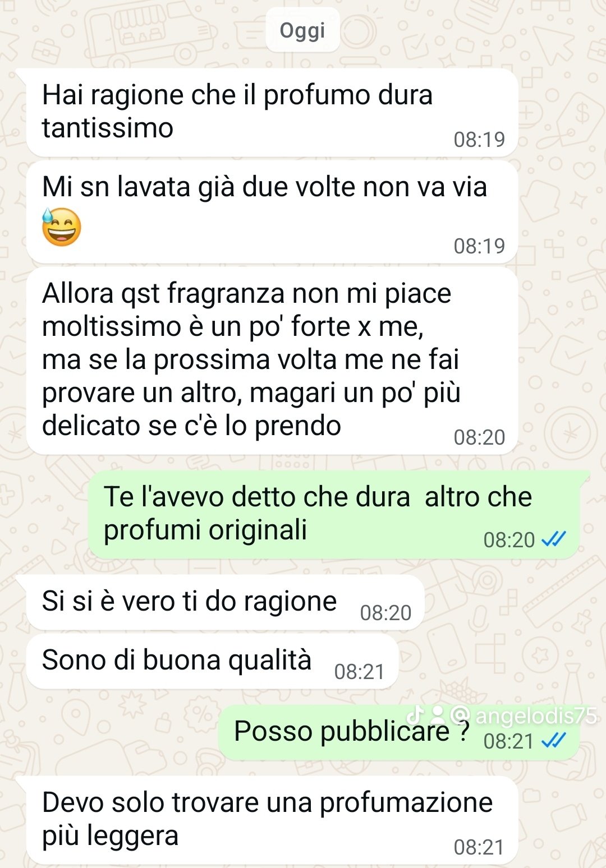
Task: Select green message "Te l'avevo detto che dura"
Action: click(333, 514)
